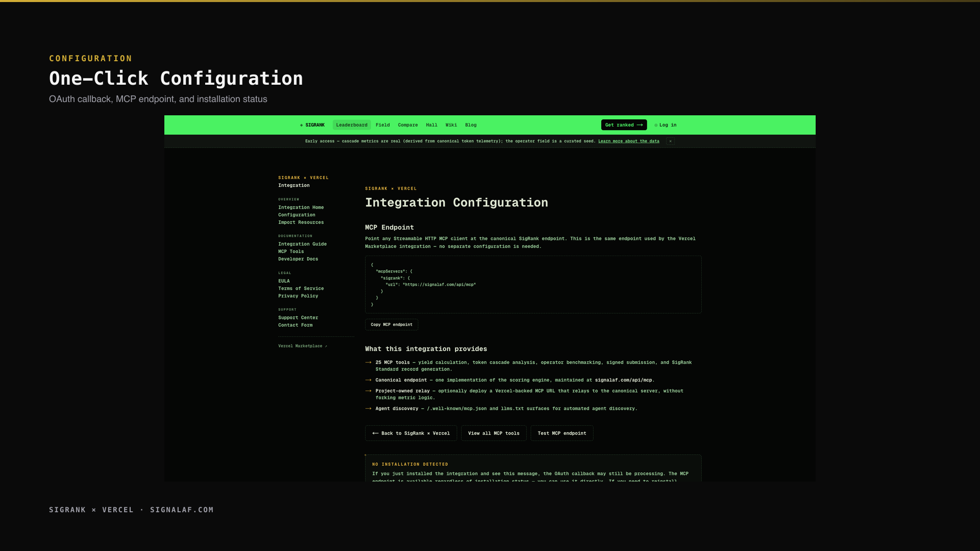Open Learn more about the data link
The height and width of the screenshot is (551, 980).
click(628, 141)
